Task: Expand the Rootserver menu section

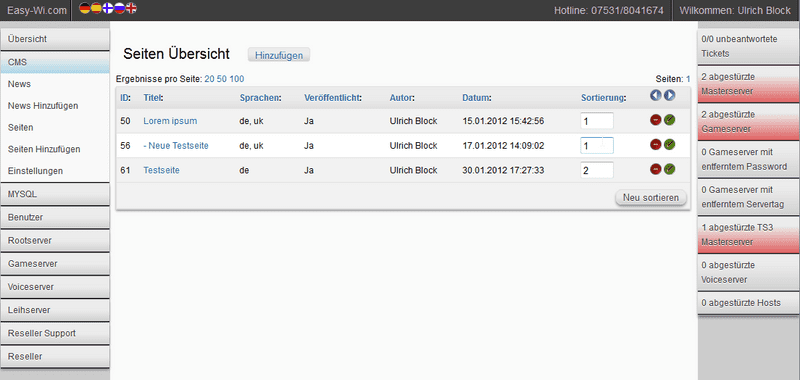Action: (x=55, y=240)
